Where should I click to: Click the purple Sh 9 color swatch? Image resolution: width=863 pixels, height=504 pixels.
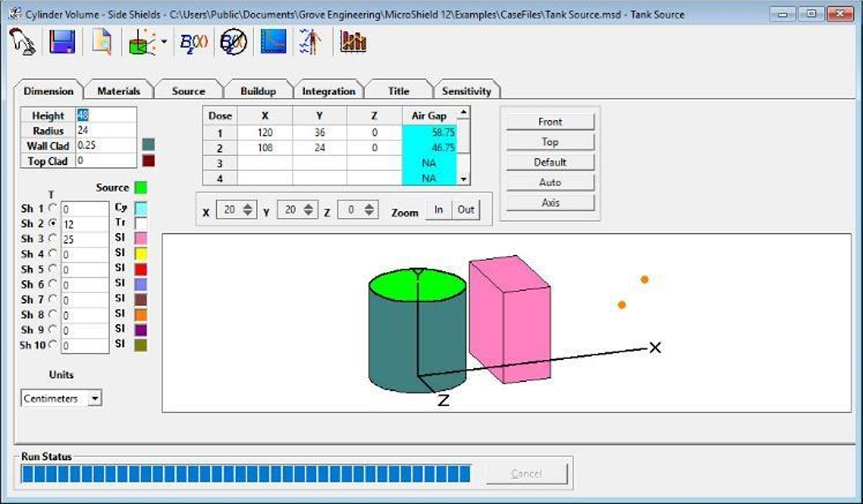(141, 329)
